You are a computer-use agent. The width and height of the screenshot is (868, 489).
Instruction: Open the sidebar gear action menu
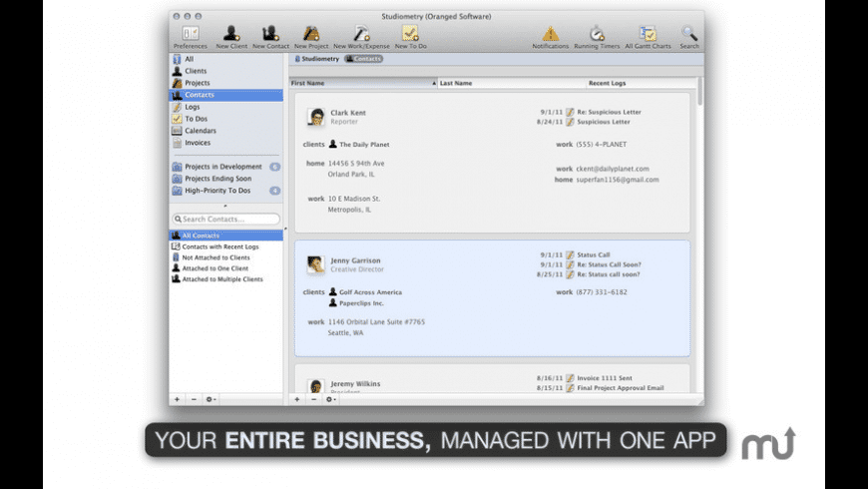coord(211,399)
